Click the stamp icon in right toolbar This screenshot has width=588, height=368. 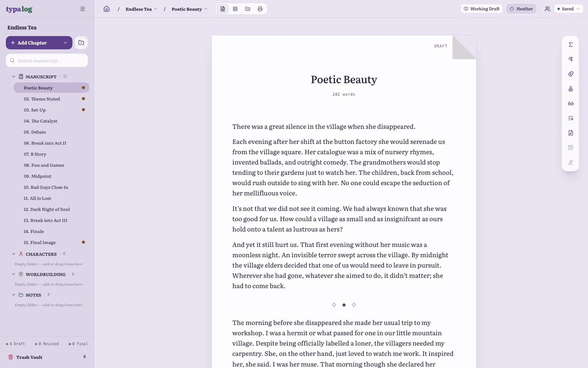pos(571,89)
